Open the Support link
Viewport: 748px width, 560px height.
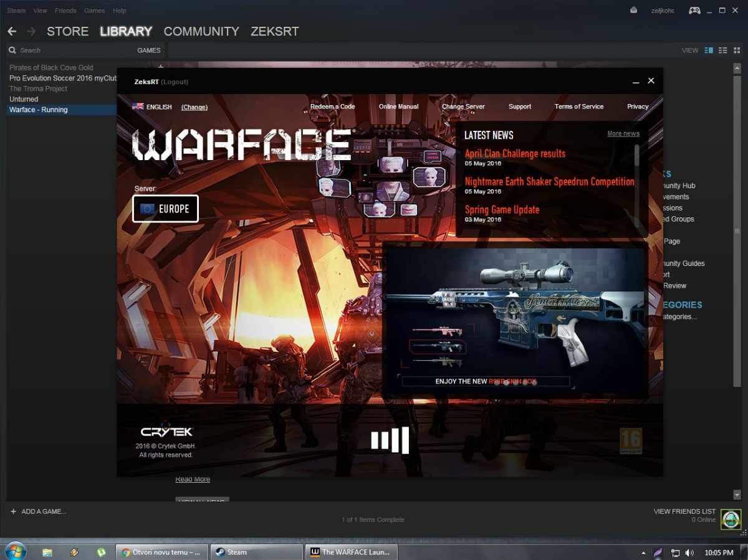pos(520,107)
